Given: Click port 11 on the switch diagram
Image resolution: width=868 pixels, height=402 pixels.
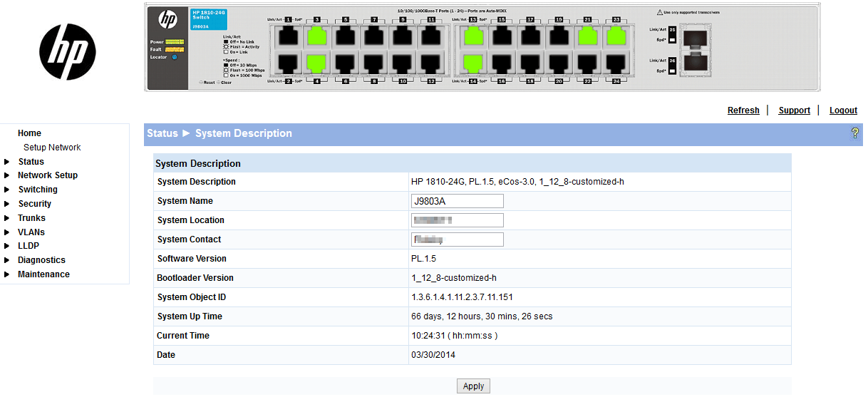Looking at the screenshot, I should [431, 36].
